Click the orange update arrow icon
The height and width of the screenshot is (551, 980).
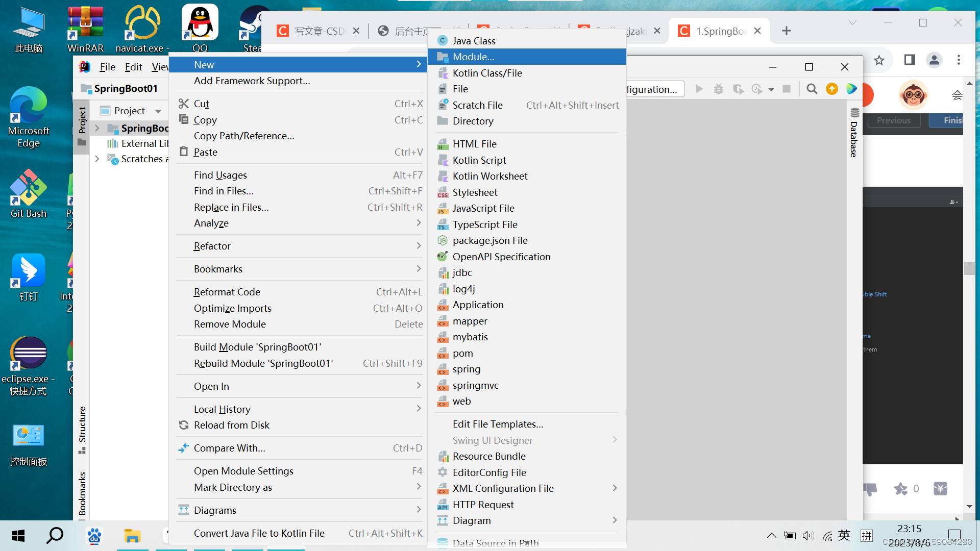click(x=832, y=89)
